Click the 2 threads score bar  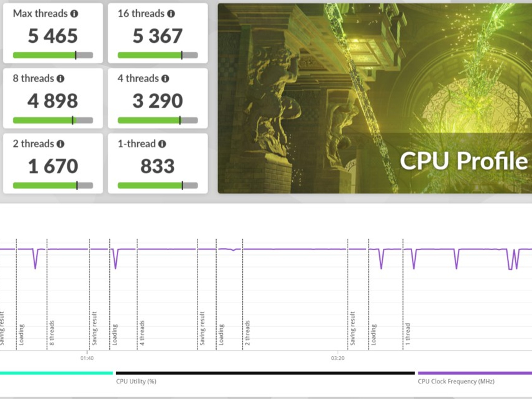coord(53,185)
